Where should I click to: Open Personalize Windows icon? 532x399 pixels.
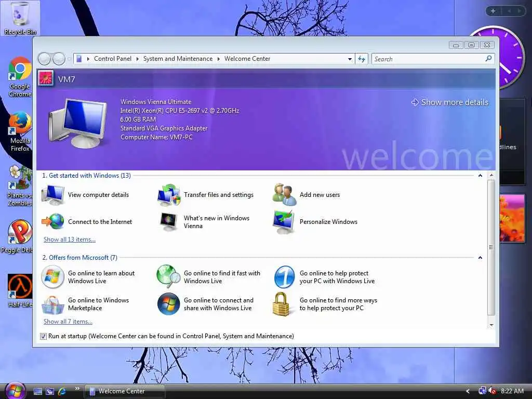[284, 222]
